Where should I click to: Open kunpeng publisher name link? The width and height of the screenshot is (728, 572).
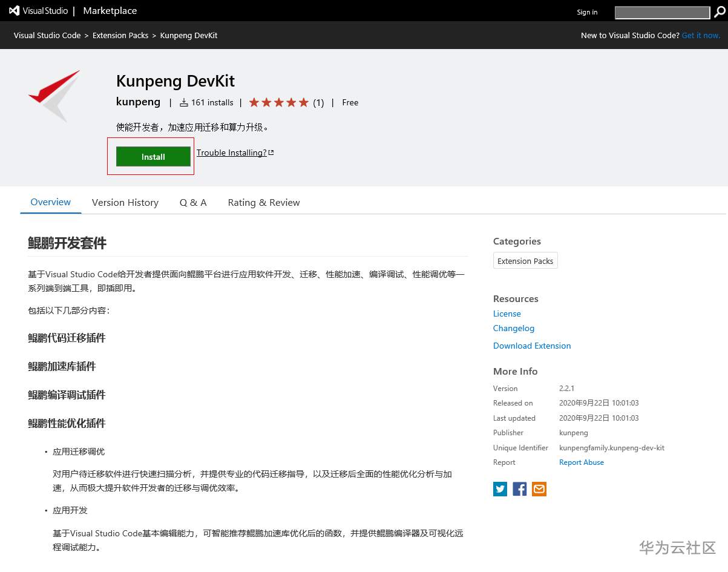click(138, 102)
